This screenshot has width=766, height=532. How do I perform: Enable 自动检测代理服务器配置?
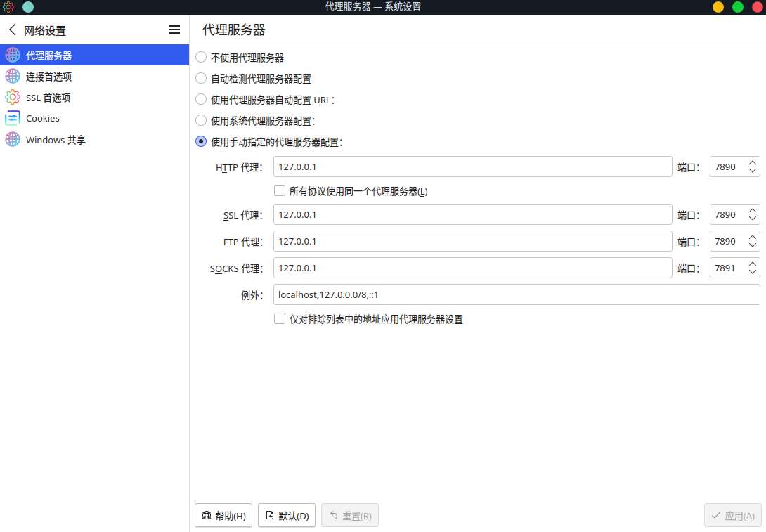pyautogui.click(x=201, y=78)
